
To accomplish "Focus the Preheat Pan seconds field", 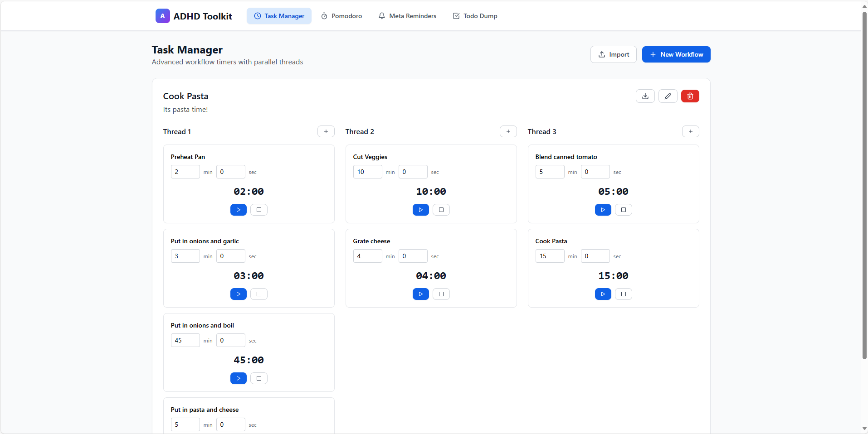I will click(231, 172).
